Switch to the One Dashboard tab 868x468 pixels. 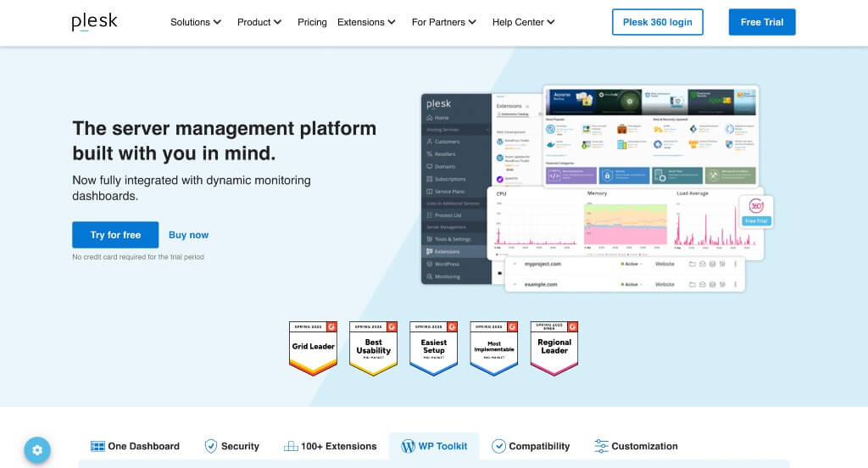coord(135,447)
